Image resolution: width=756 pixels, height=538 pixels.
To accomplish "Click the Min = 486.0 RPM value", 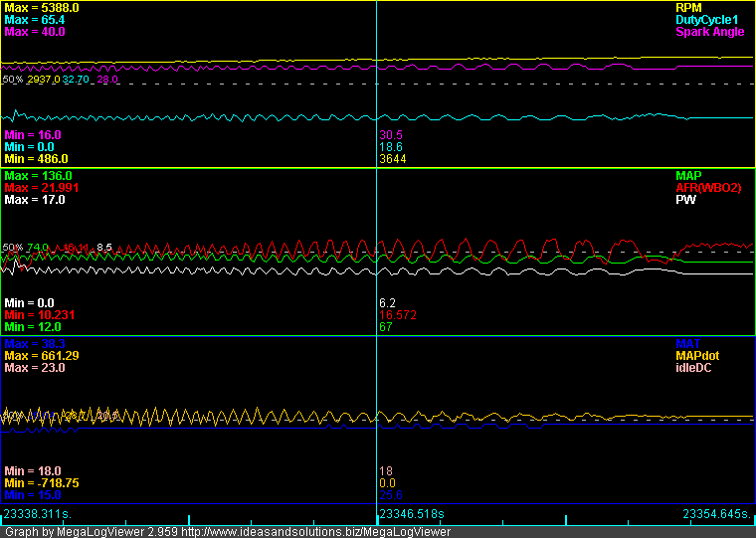I will (x=36, y=158).
